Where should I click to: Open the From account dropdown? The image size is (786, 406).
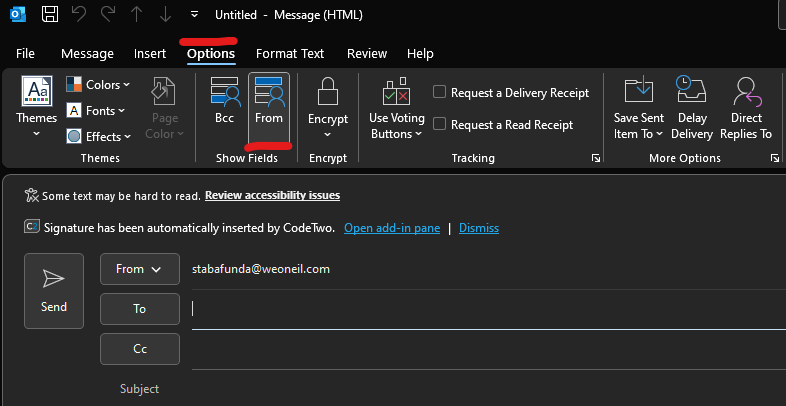coord(140,269)
